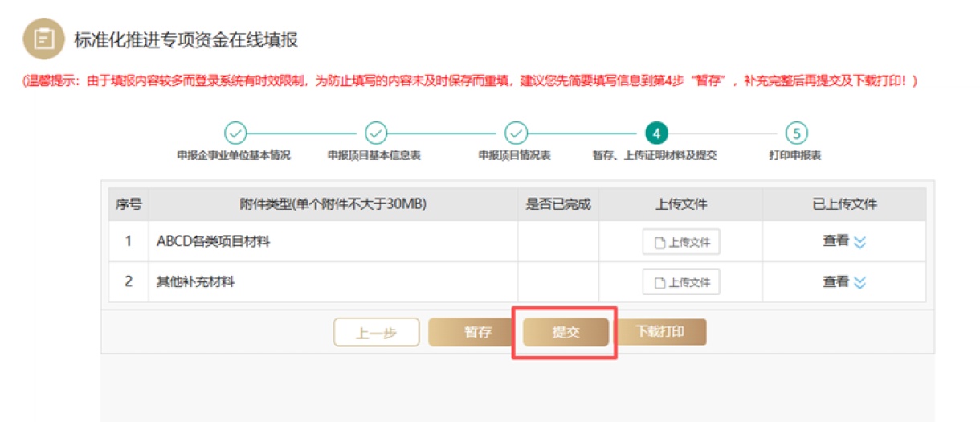Viewport: 980px width, 422px height.
Task: Click the 附件类型 column header
Action: pos(333,204)
